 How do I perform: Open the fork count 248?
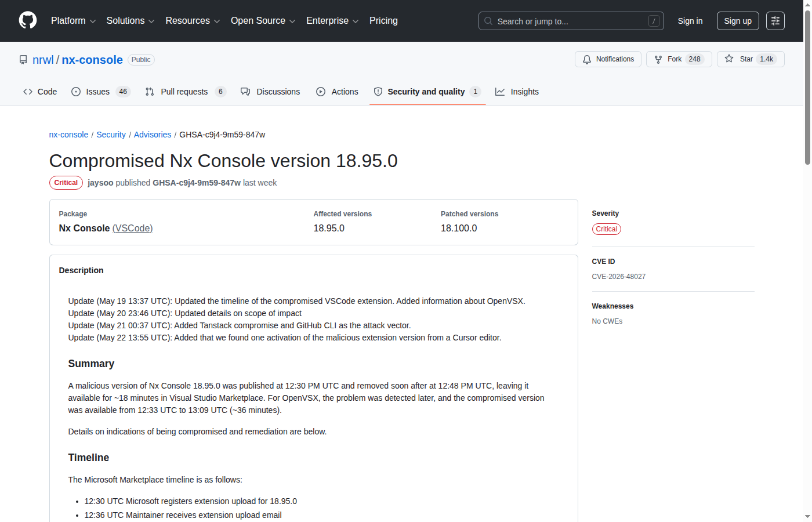(x=694, y=59)
